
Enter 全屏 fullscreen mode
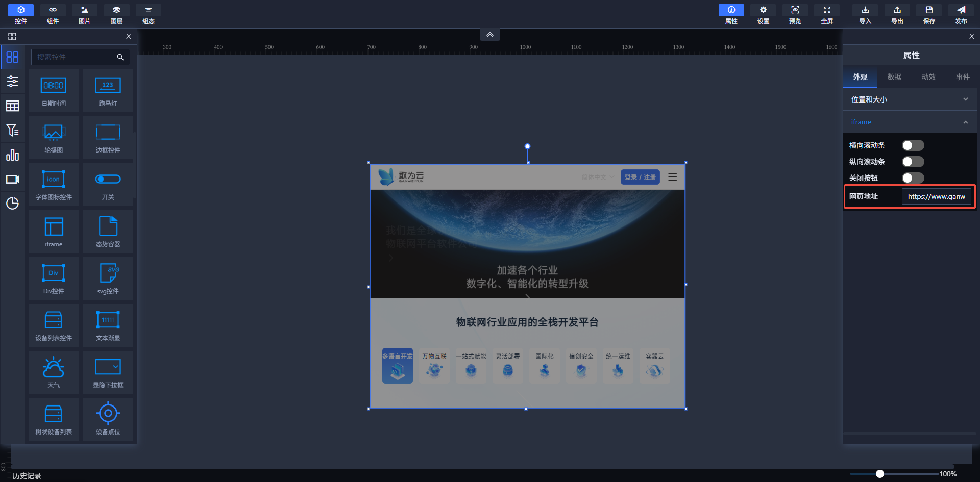tap(827, 14)
